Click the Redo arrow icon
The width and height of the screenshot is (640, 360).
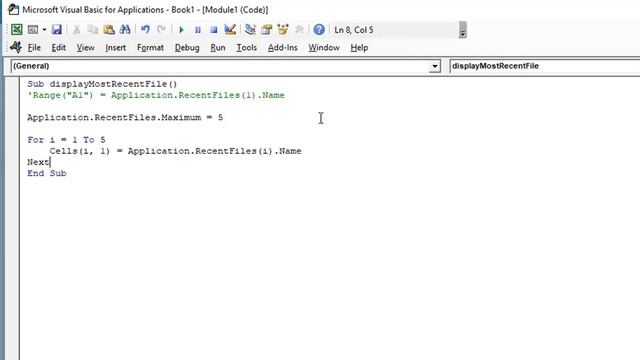(161, 30)
